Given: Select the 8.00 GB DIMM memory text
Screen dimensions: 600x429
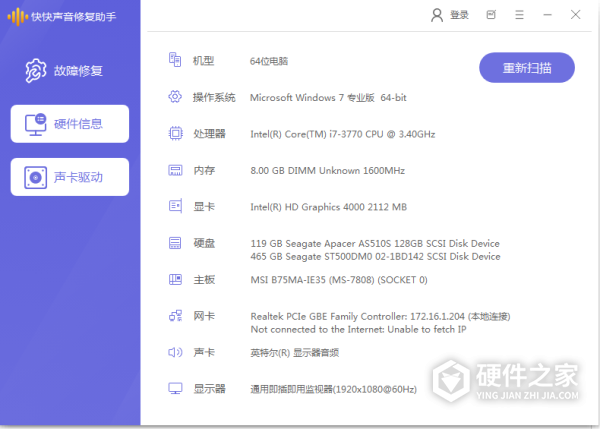Looking at the screenshot, I should pos(328,171).
